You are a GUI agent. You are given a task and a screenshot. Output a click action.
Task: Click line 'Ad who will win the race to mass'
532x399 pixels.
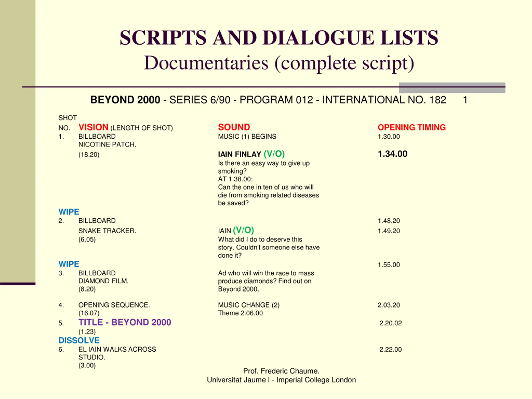pos(266,273)
